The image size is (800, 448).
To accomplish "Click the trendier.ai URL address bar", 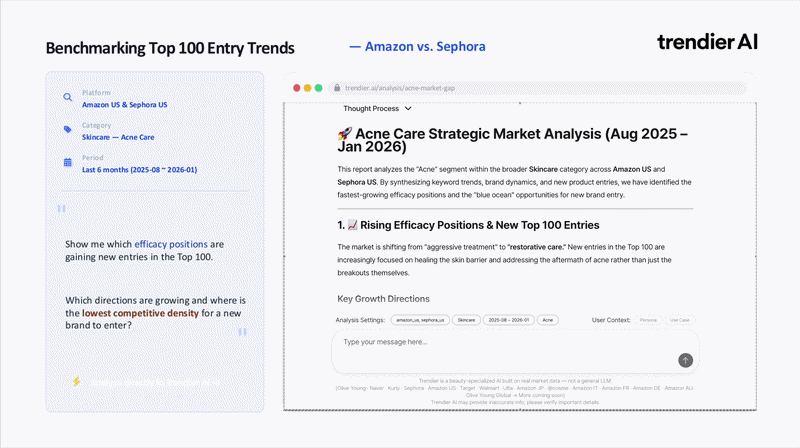I will coord(540,88).
